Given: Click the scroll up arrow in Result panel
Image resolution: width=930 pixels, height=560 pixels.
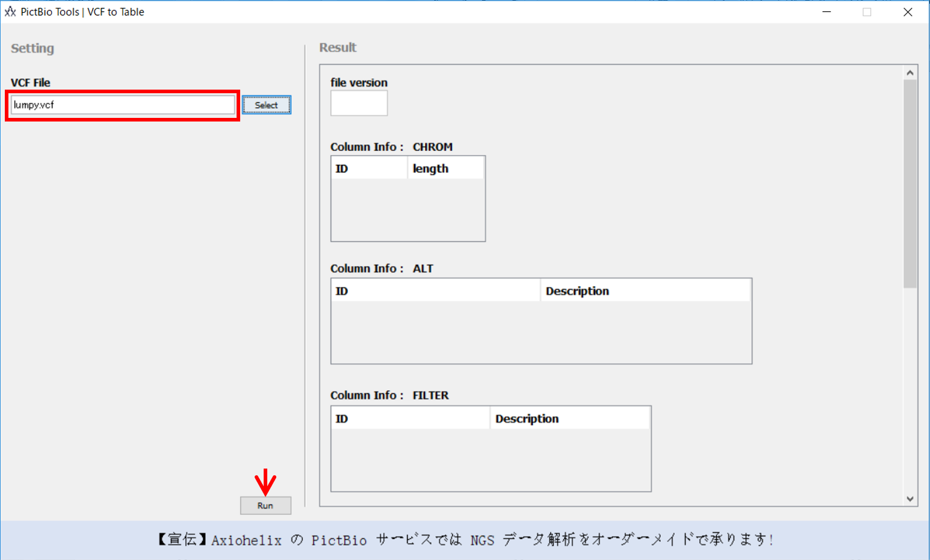Looking at the screenshot, I should [x=910, y=73].
